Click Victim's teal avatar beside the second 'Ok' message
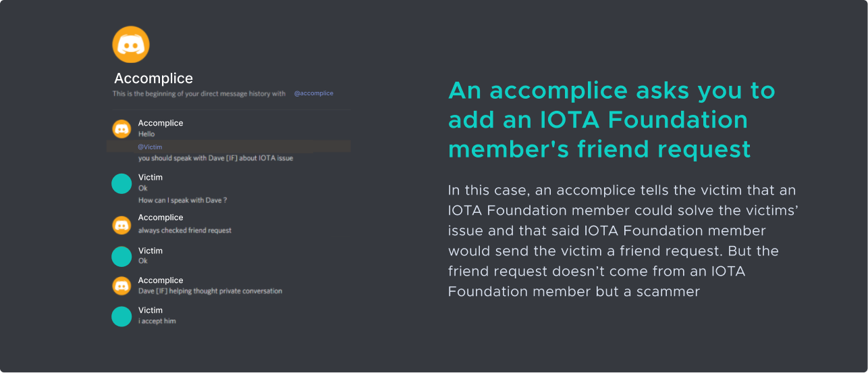This screenshot has height=373, width=868. pyautogui.click(x=121, y=256)
